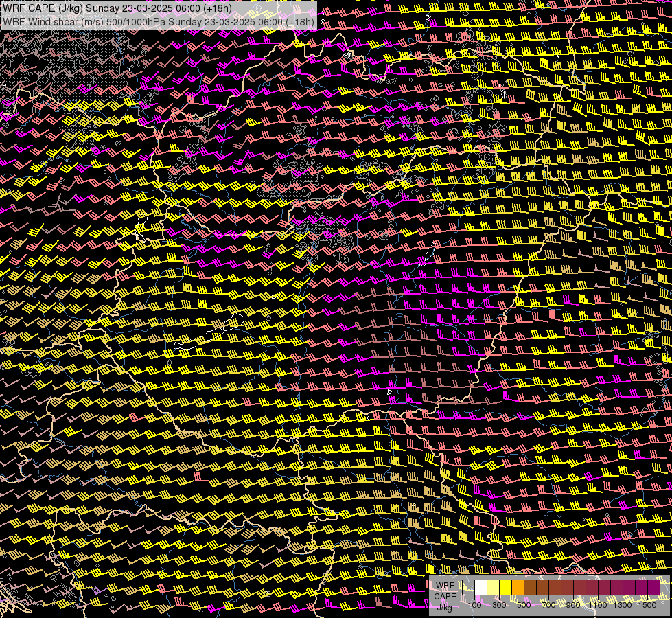Click the WRF Wind shear title line
Screen dimensions: 672x618
coord(159,21)
